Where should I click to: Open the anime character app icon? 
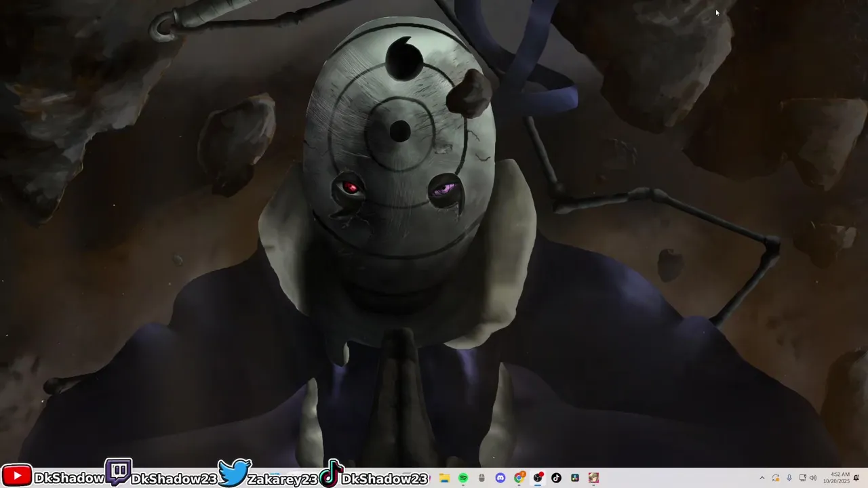pos(593,478)
